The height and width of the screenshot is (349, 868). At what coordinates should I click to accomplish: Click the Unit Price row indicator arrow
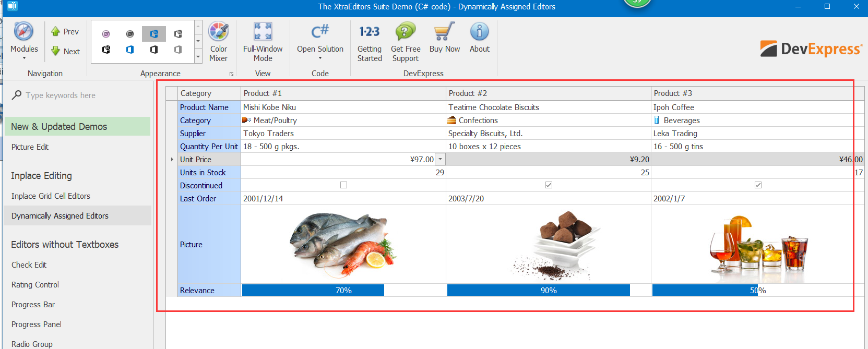click(172, 159)
